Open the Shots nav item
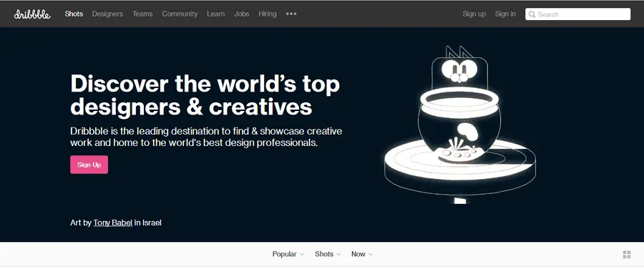This screenshot has height=267, width=644. pos(74,14)
